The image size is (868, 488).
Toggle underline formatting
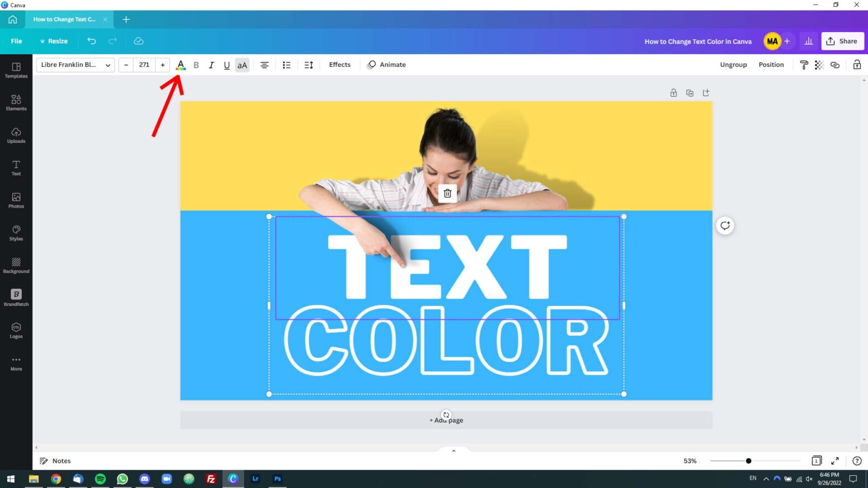226,65
